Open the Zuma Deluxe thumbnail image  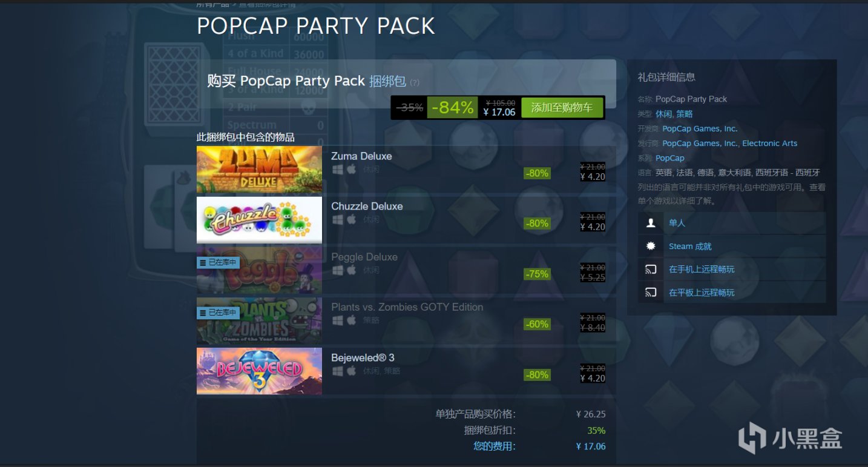[x=259, y=169]
